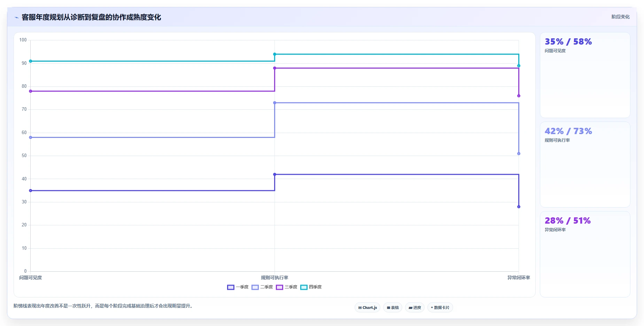
Task: Click the 28% / 51% metric value
Action: tap(567, 221)
